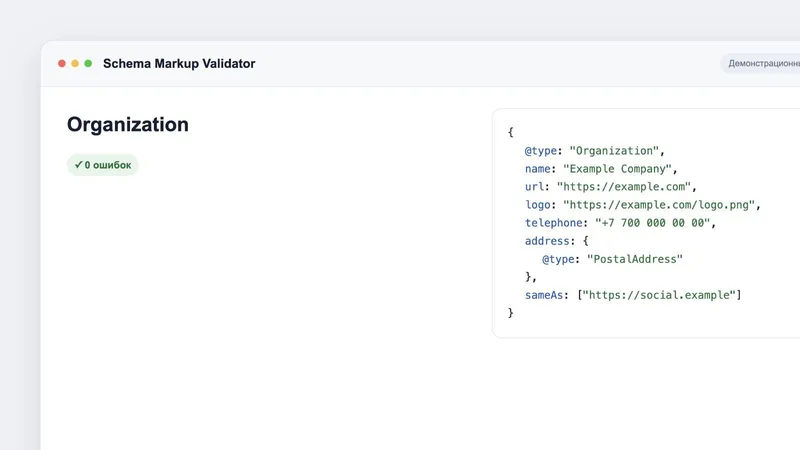Click the address key line
This screenshot has height=450, width=800.
[x=557, y=241]
